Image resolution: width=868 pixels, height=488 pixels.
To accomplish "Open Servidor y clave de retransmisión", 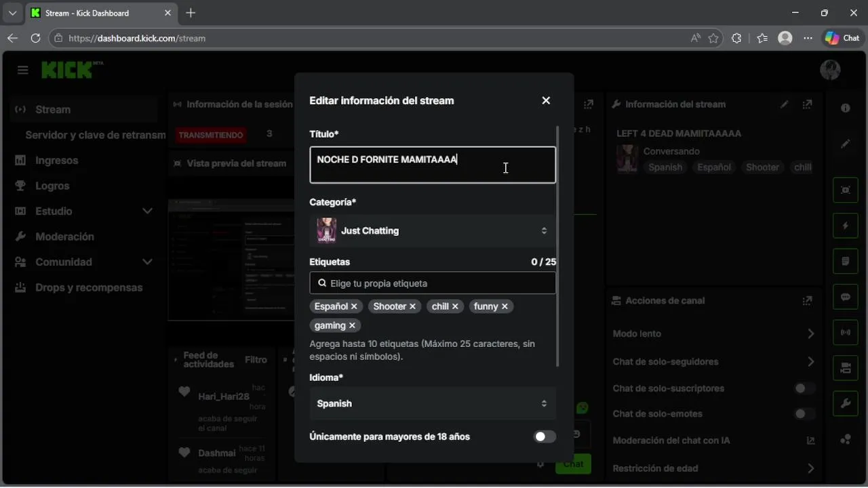I will click(x=95, y=135).
